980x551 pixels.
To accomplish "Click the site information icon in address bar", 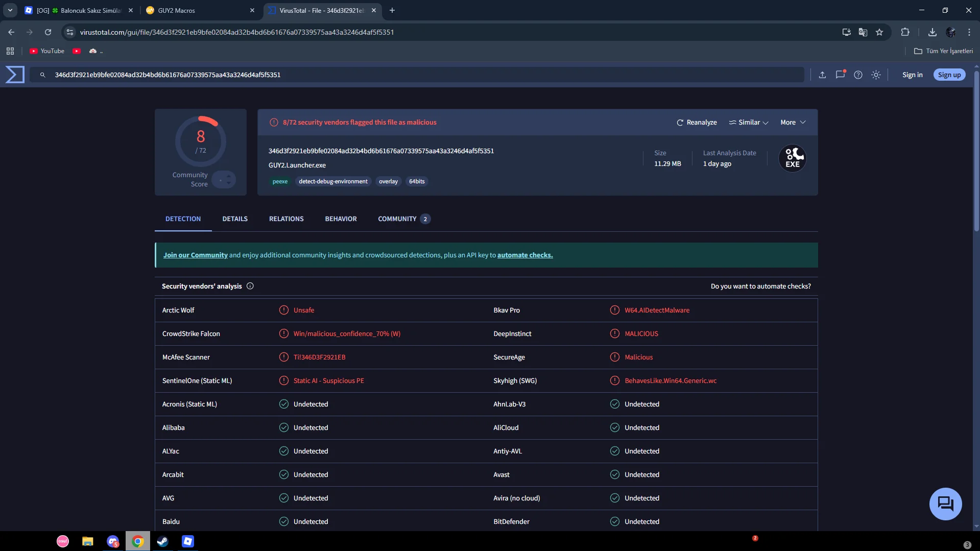I will point(70,32).
